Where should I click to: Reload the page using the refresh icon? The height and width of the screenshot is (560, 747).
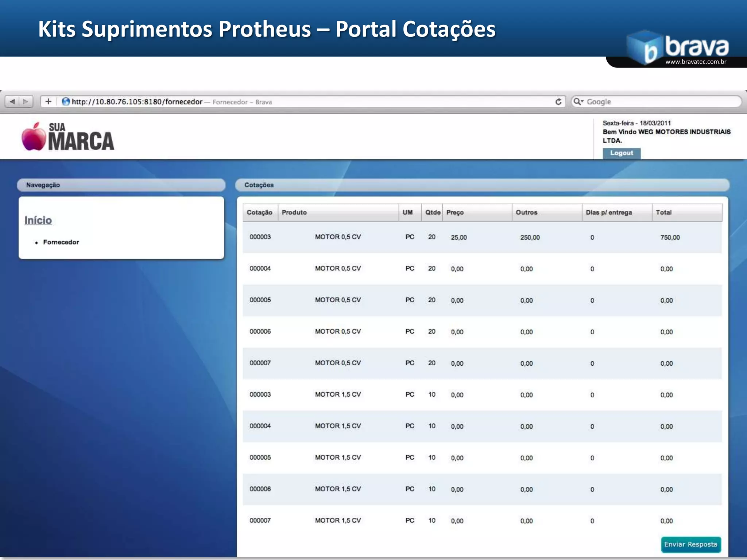[558, 102]
